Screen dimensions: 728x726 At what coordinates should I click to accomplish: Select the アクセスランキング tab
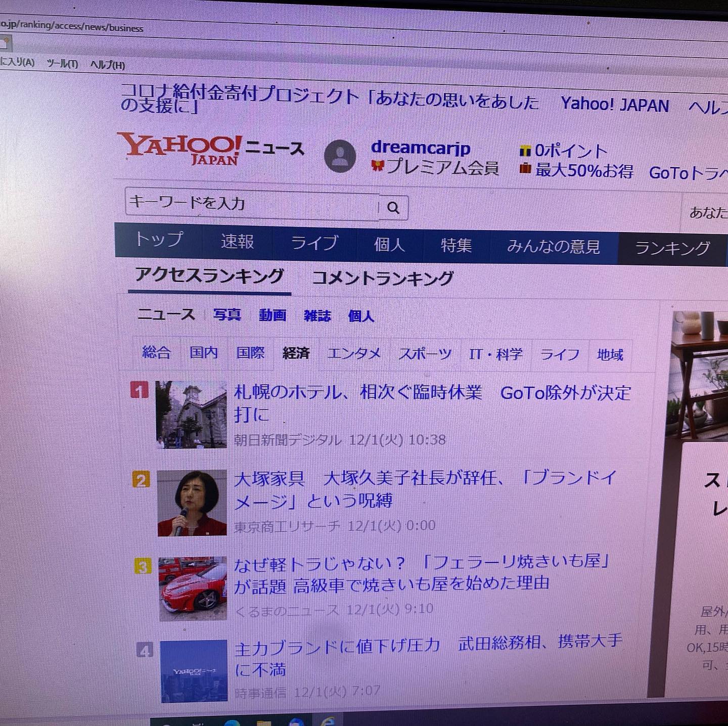tap(209, 277)
